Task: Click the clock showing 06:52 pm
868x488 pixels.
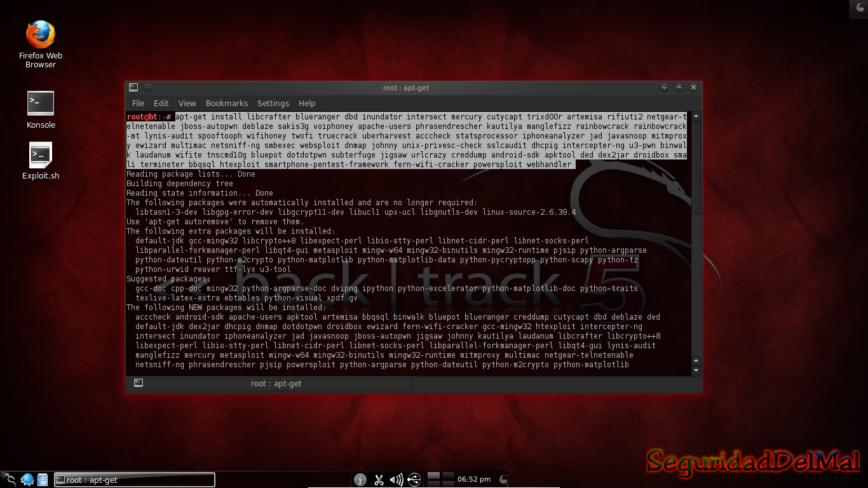Action: [473, 479]
